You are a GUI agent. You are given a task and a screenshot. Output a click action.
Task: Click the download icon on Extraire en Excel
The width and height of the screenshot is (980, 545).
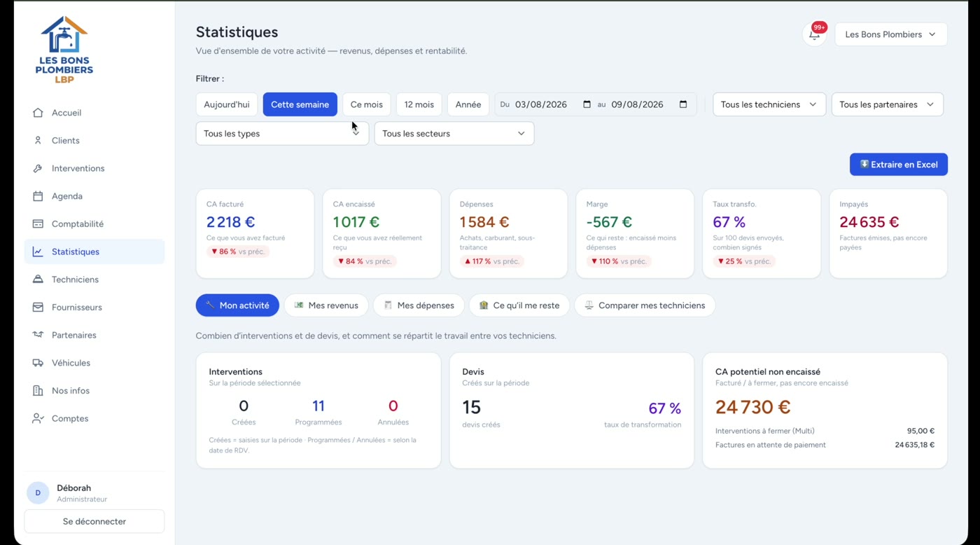coord(864,165)
